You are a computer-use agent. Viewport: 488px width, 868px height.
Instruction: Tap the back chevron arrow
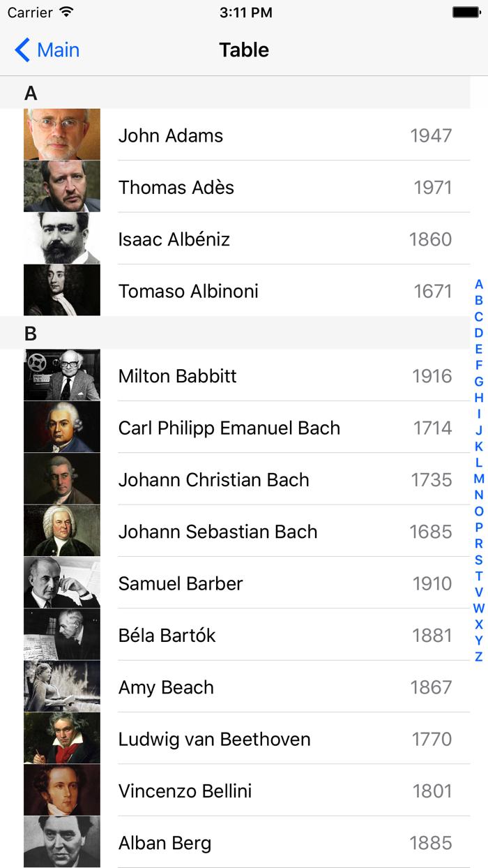click(20, 50)
